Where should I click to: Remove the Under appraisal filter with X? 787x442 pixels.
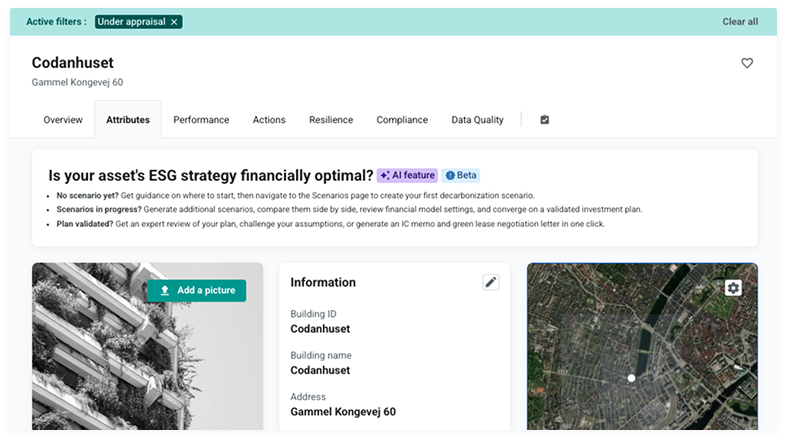[x=174, y=22]
